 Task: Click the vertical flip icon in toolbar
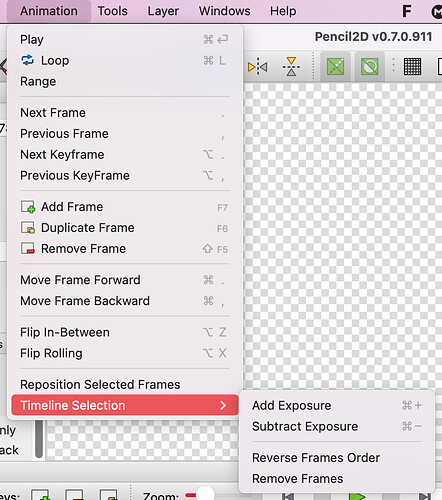click(x=291, y=67)
